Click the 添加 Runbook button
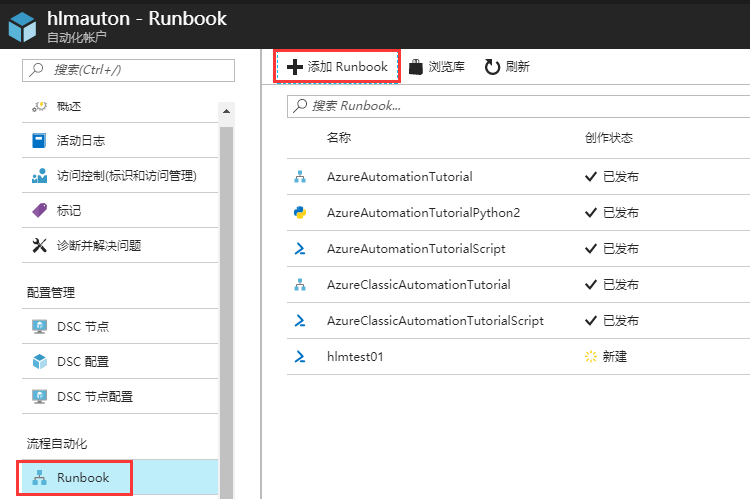Image resolution: width=750 pixels, height=499 pixels. click(x=337, y=67)
